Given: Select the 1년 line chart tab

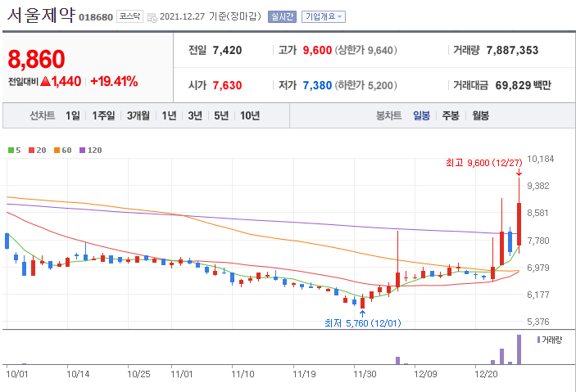Looking at the screenshot, I should coord(169,115).
